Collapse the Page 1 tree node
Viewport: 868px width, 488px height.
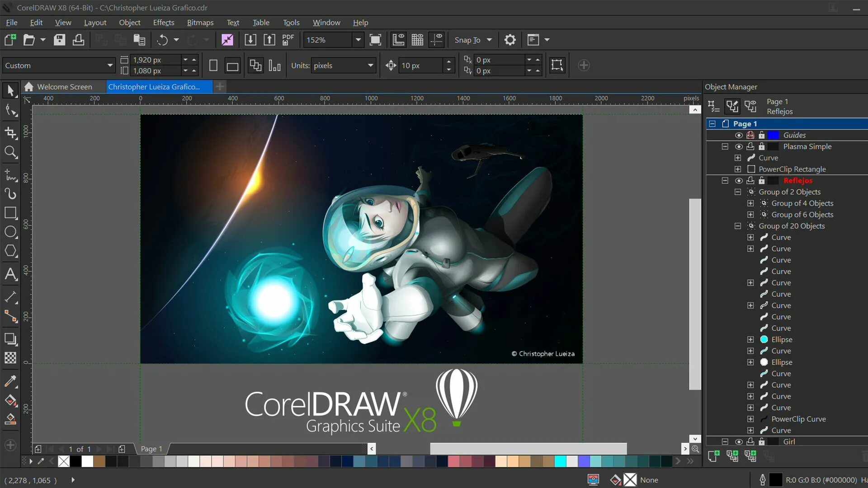coord(712,123)
